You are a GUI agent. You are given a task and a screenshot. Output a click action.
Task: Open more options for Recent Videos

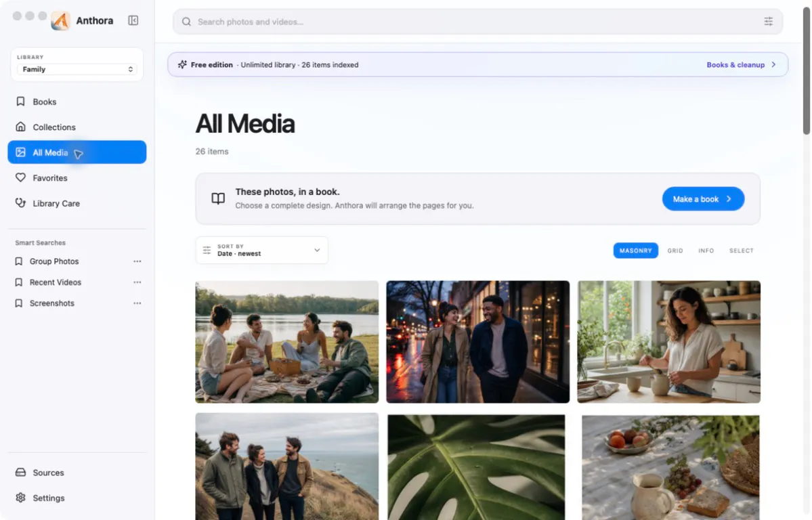137,282
